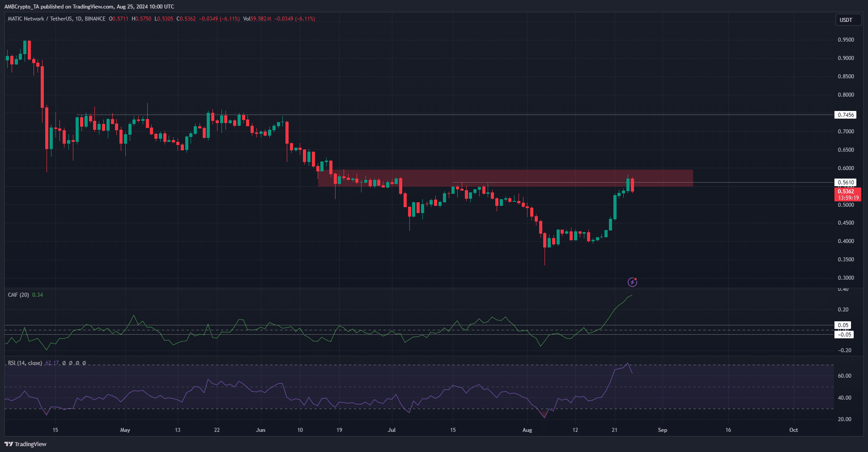The height and width of the screenshot is (452, 868).
Task: Open the USDT currency selector
Action: (x=848, y=20)
